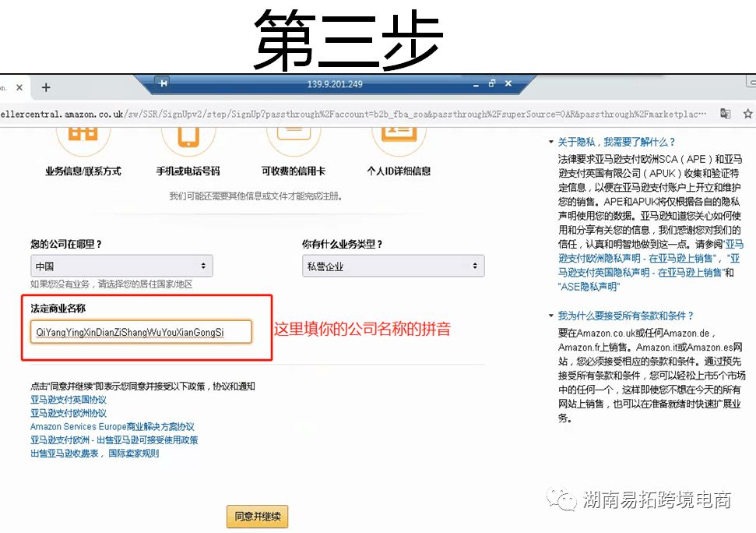Click the pin icon on remote desktop bar
756x533 pixels.
[x=163, y=83]
